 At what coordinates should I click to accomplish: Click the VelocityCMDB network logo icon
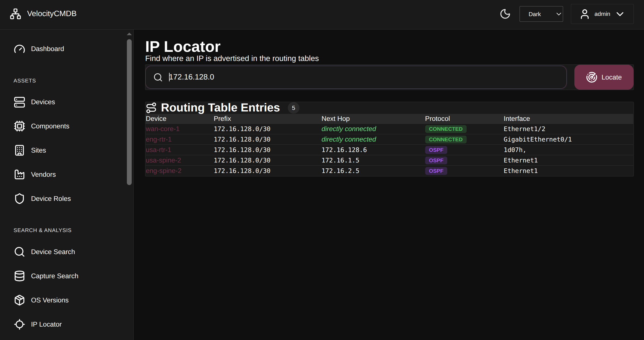[x=15, y=14]
